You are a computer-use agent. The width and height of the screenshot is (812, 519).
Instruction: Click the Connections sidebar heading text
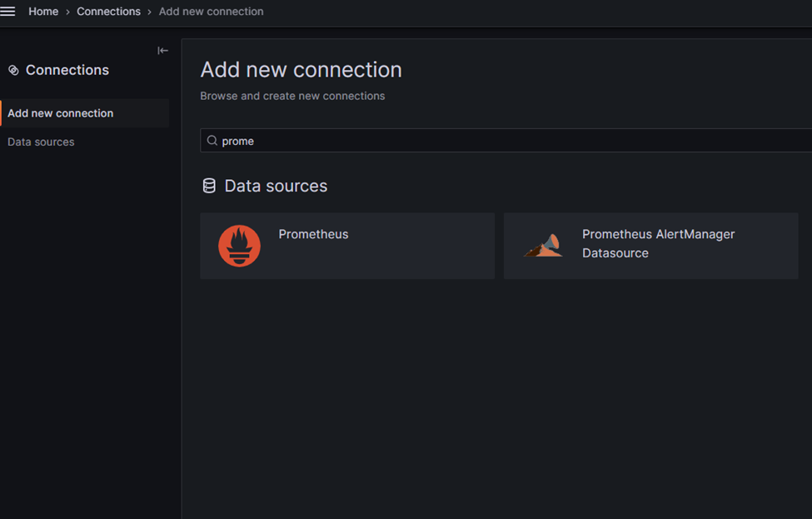(x=67, y=71)
